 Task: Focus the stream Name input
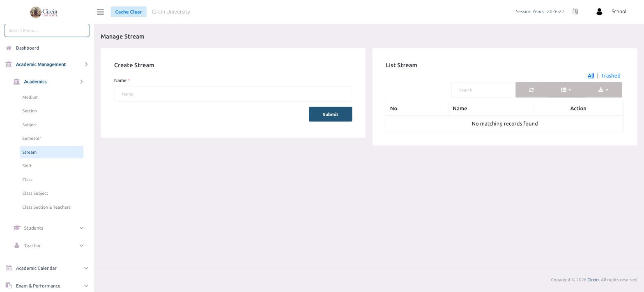tap(233, 94)
